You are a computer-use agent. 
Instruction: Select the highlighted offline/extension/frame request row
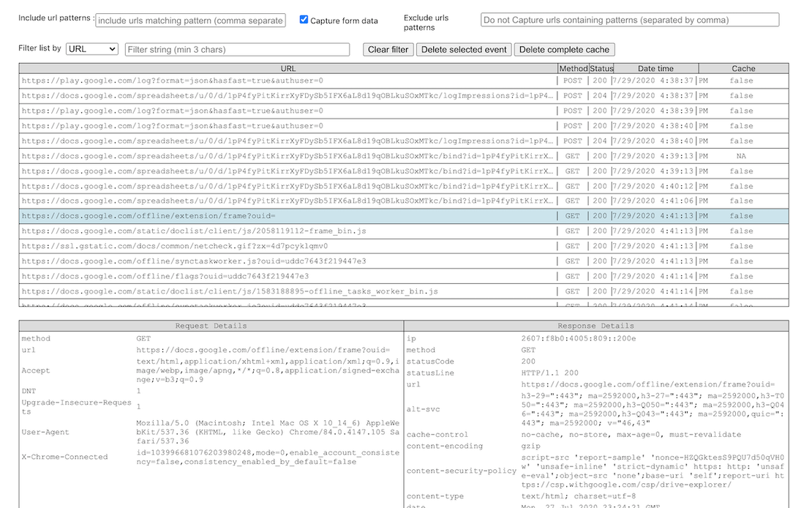pyautogui.click(x=288, y=216)
